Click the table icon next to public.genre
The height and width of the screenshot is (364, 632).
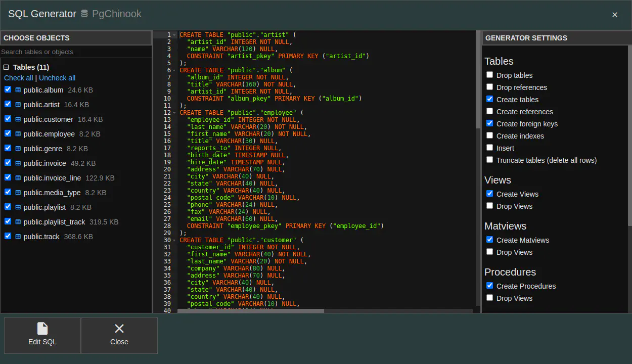(x=18, y=149)
